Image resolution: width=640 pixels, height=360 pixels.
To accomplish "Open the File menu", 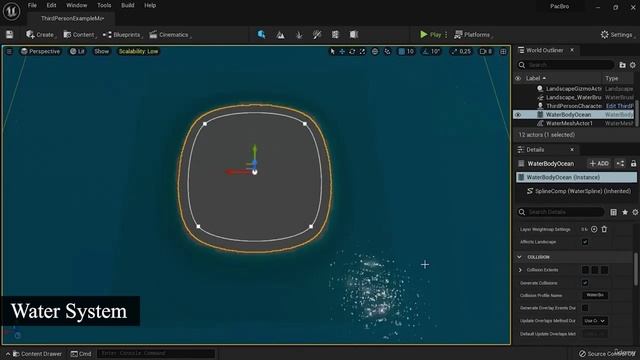I will [32, 5].
